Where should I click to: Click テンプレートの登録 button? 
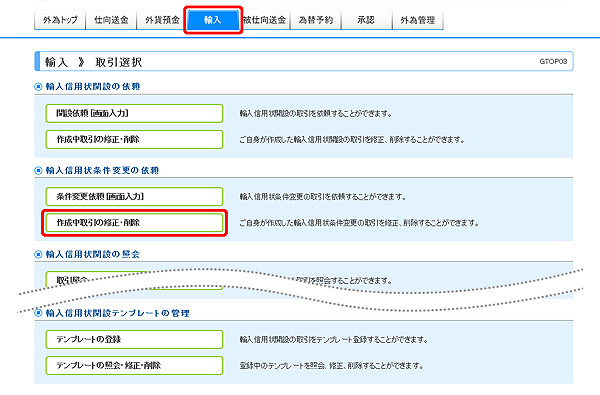pyautogui.click(x=134, y=340)
